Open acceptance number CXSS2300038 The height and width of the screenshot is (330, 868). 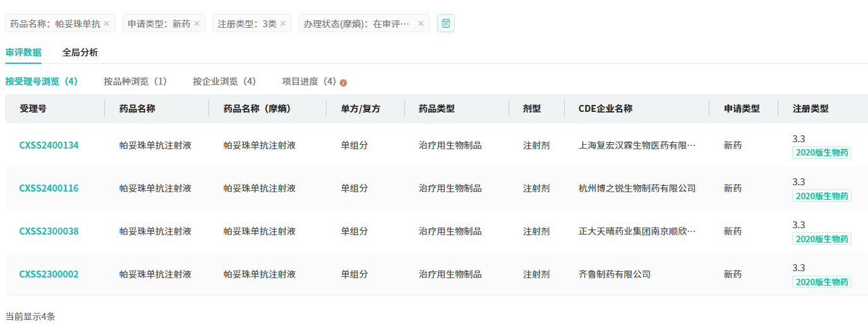(x=49, y=231)
